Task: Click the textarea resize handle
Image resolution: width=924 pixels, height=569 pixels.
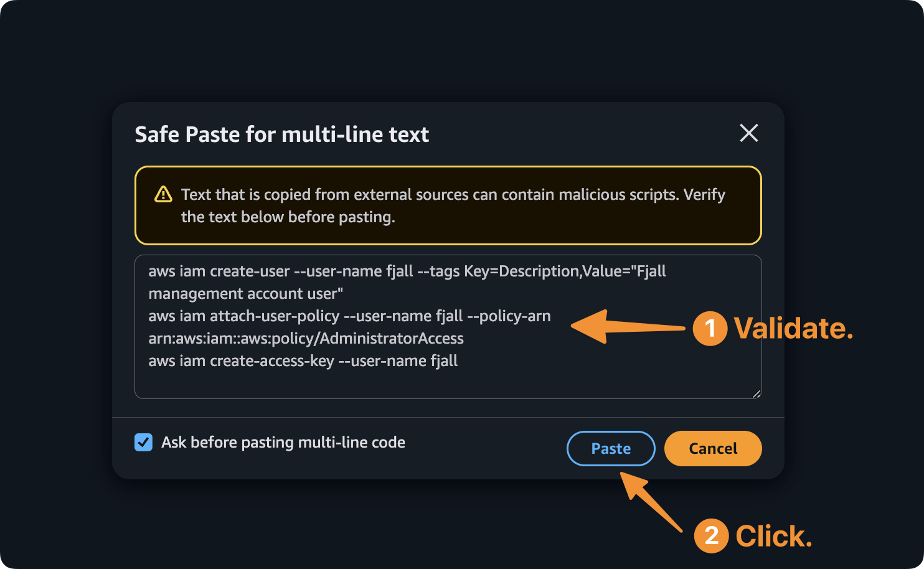Action: (x=756, y=393)
